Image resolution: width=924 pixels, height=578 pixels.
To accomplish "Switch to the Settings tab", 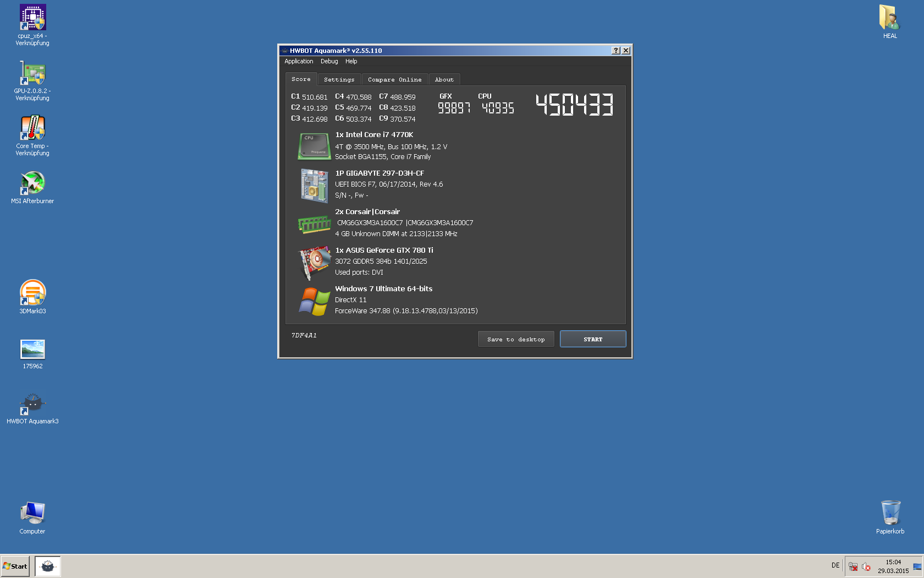I will 339,80.
